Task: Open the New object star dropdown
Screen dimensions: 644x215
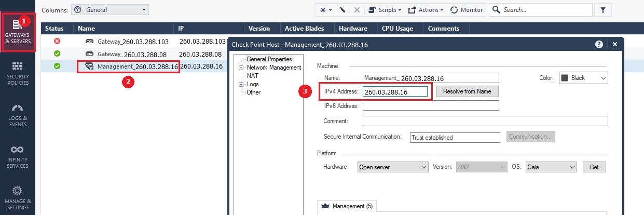Action: [x=325, y=10]
